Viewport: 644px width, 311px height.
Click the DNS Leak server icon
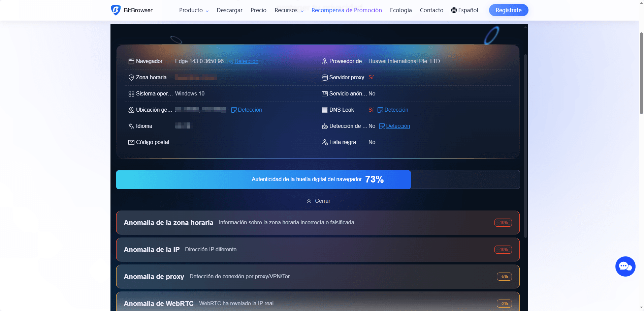[324, 110]
